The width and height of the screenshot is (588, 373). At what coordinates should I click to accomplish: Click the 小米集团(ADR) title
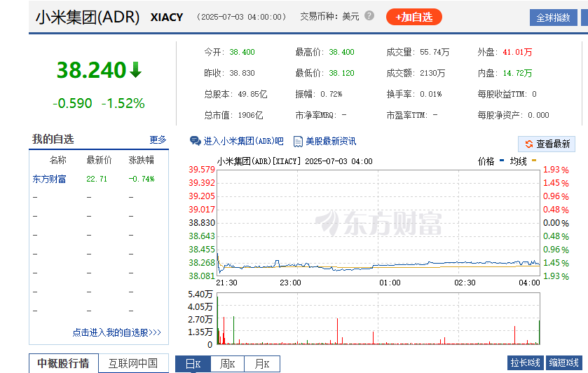point(88,18)
